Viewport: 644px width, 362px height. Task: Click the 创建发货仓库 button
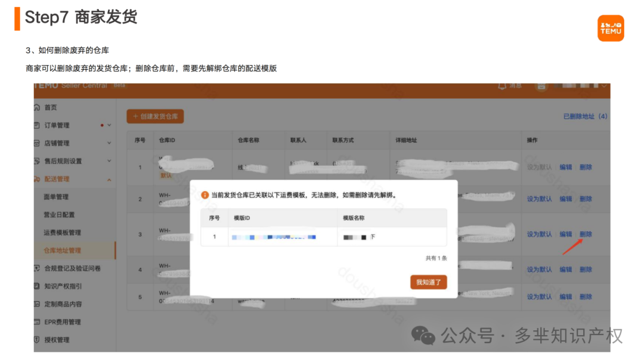(x=155, y=116)
